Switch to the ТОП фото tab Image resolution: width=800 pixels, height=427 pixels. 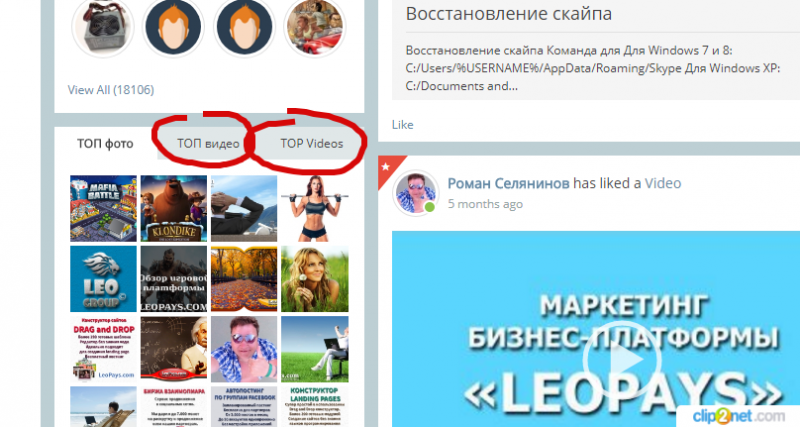click(x=105, y=144)
